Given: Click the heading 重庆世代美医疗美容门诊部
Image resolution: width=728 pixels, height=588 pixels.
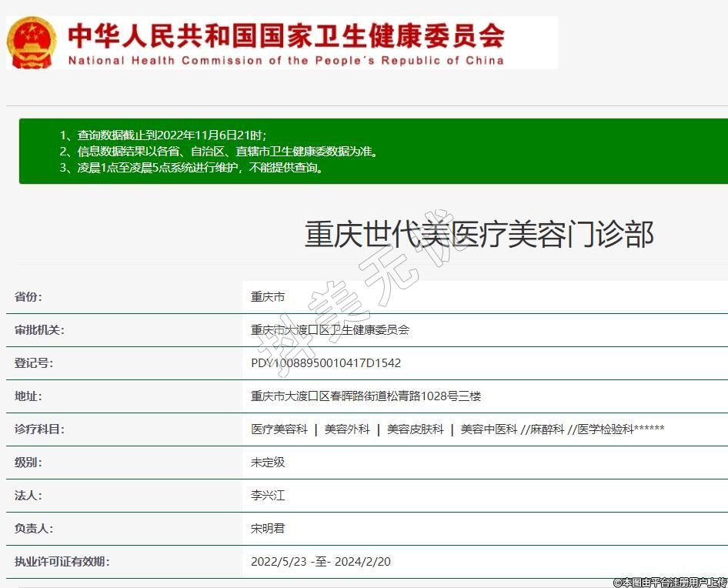Looking at the screenshot, I should click(479, 234).
